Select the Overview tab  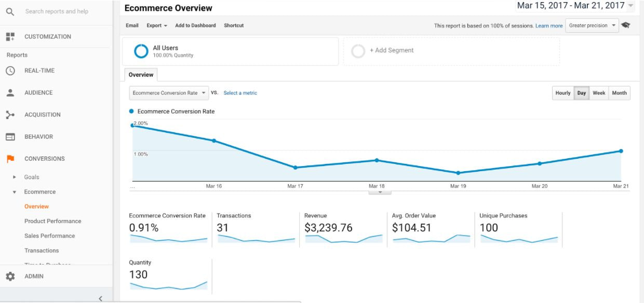click(x=141, y=75)
